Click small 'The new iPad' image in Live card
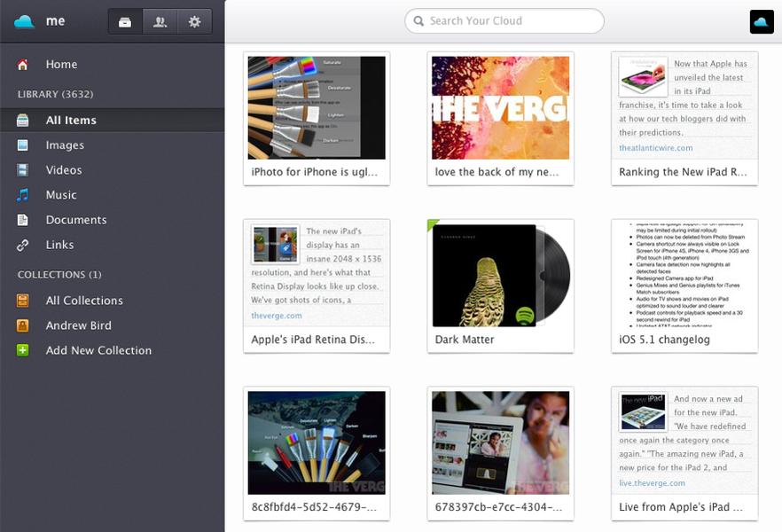The width and height of the screenshot is (782, 532). pos(643,411)
